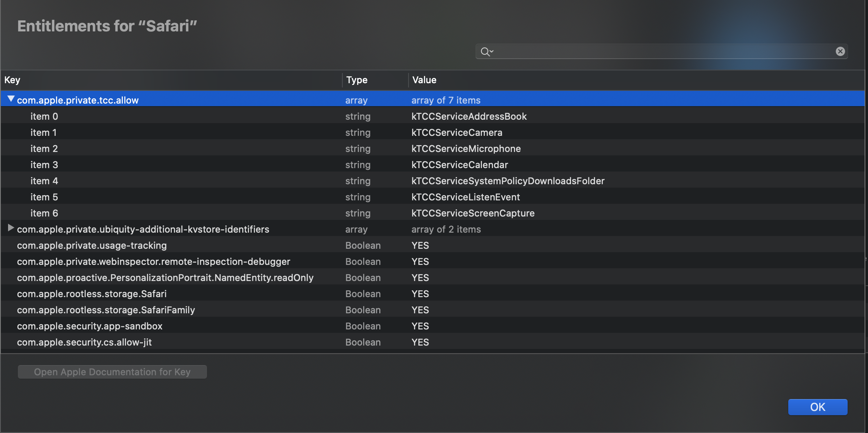Select the item 6 row
Image resolution: width=868 pixels, height=433 pixels.
pos(433,213)
